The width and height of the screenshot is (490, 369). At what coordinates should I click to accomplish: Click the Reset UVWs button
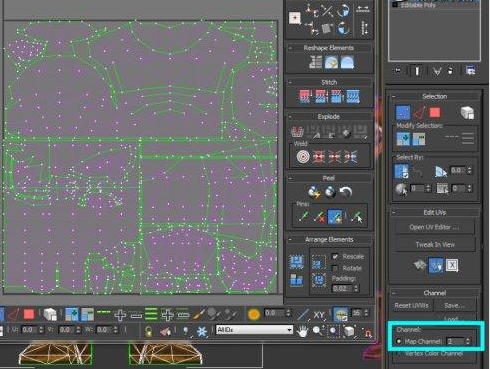(411, 305)
